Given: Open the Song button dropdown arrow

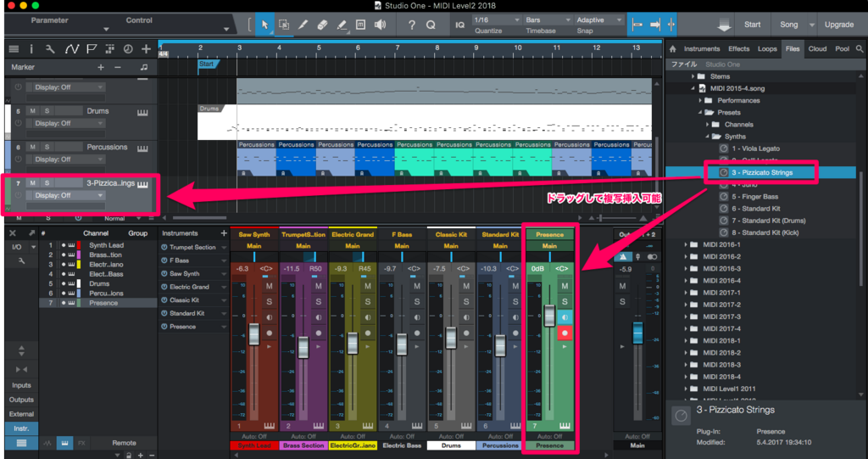Looking at the screenshot, I should click(x=812, y=25).
